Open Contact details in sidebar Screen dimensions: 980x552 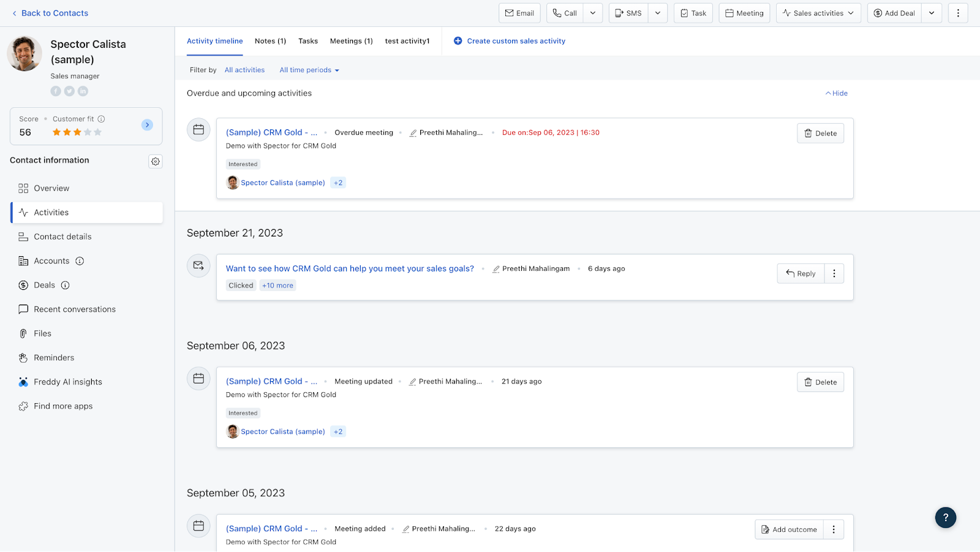coord(86,236)
